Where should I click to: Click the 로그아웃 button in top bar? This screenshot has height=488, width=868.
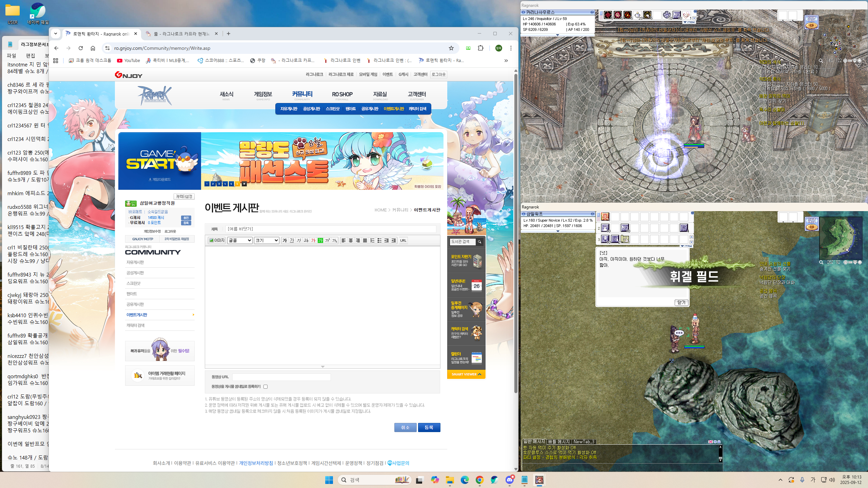pyautogui.click(x=438, y=75)
